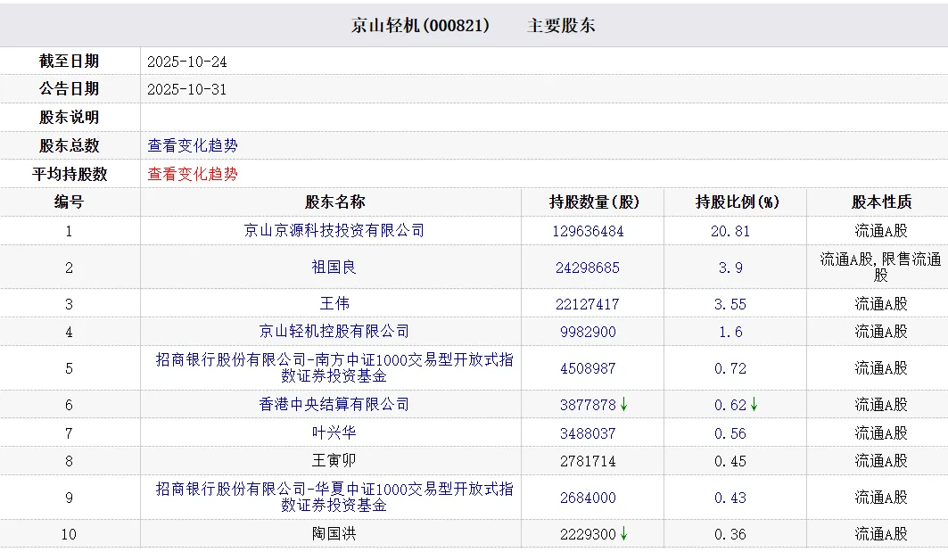Select percentage 20.81
This screenshot has height=560, width=948.
pos(730,231)
